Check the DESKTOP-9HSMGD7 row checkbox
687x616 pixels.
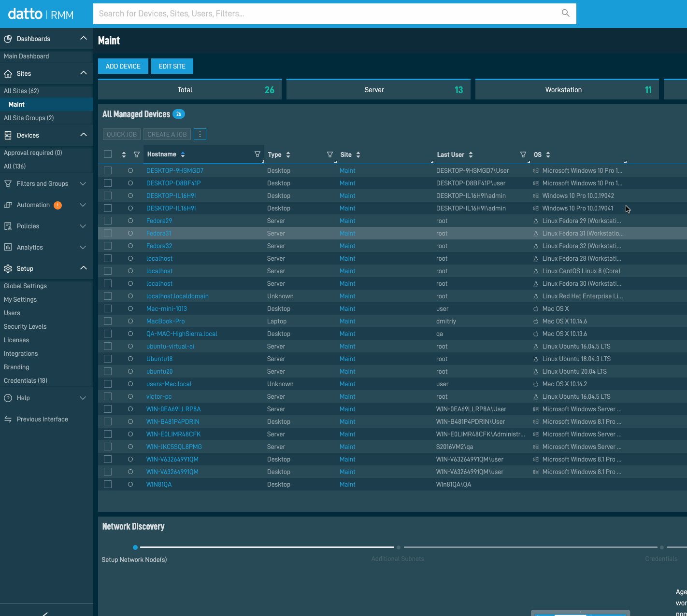(x=108, y=170)
